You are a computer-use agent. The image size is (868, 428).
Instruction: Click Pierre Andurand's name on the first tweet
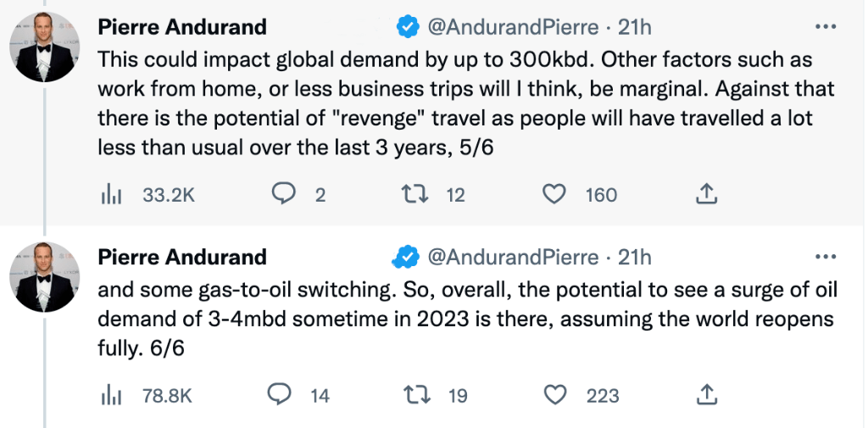coord(182,27)
